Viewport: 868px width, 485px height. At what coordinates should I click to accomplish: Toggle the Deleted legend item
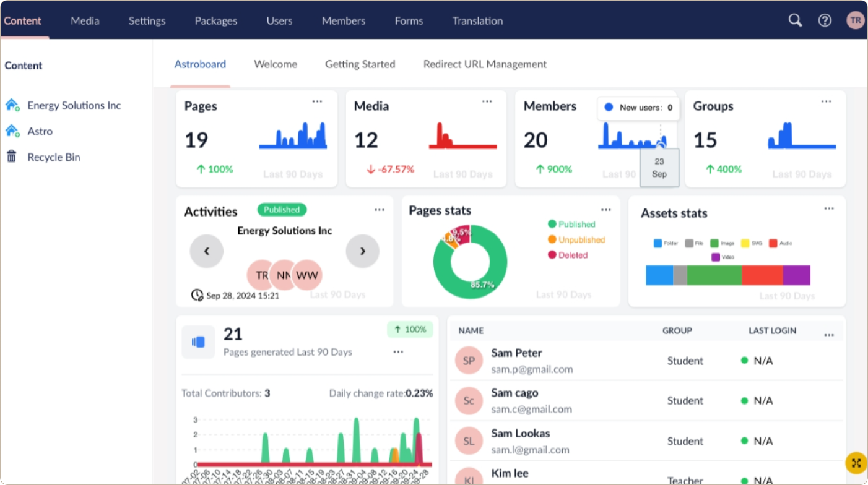(567, 255)
